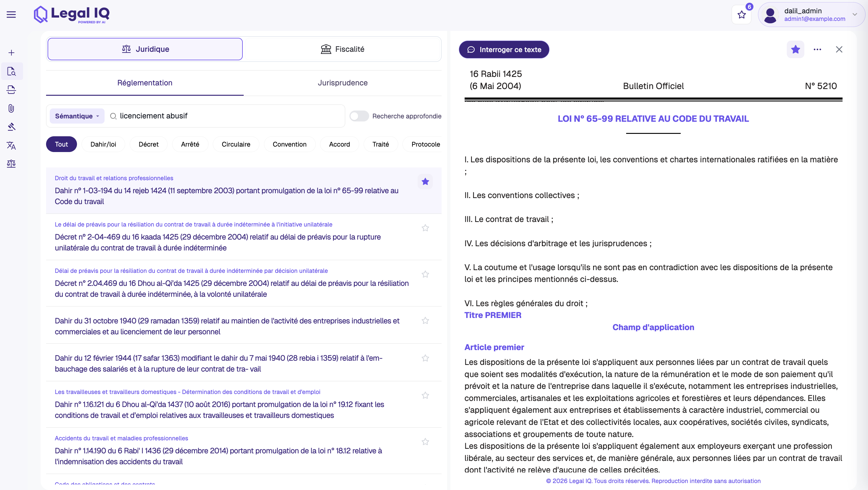Image resolution: width=868 pixels, height=490 pixels.
Task: Favorite the Dahir du 12 février 1944 result
Action: (425, 358)
